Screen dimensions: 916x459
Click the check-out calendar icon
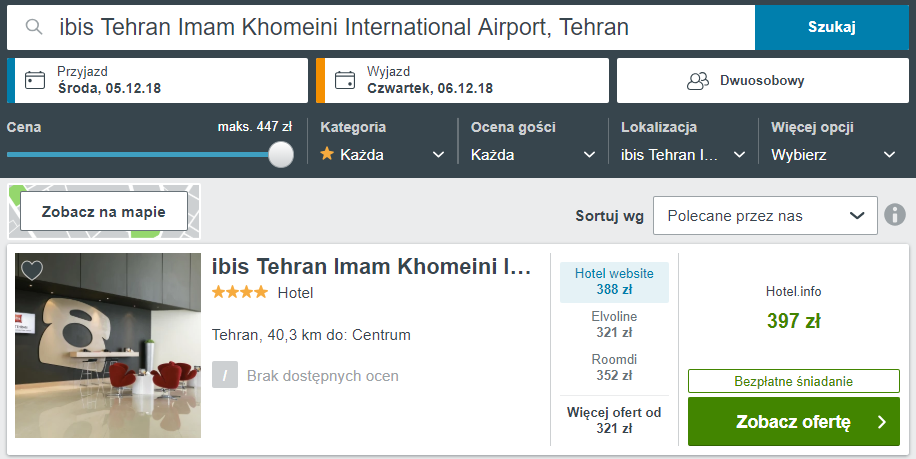click(x=345, y=80)
